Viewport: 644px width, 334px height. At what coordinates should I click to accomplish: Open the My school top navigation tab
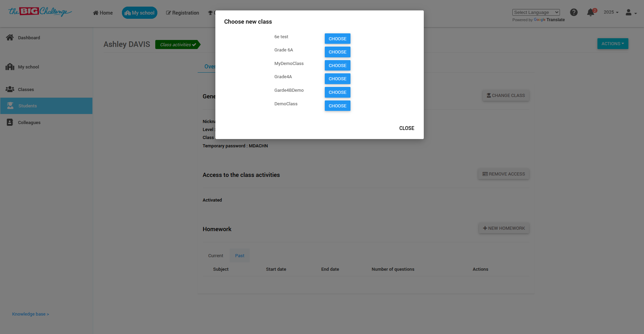tap(139, 13)
